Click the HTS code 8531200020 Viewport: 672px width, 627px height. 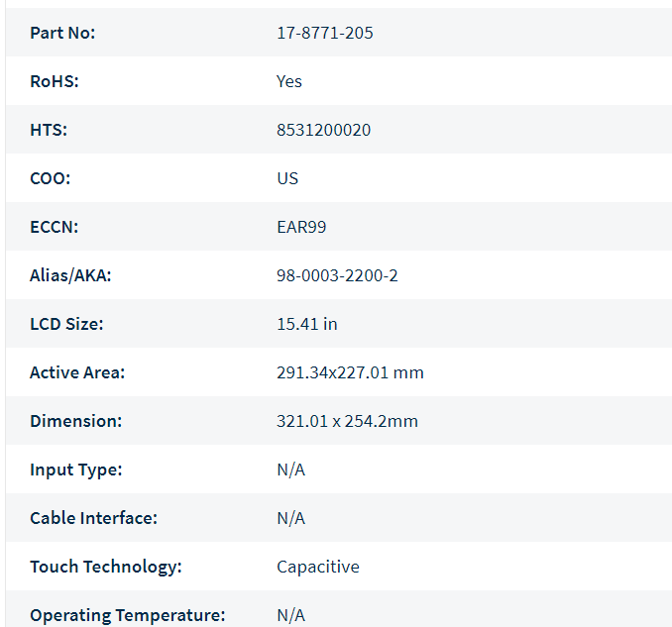coord(323,130)
